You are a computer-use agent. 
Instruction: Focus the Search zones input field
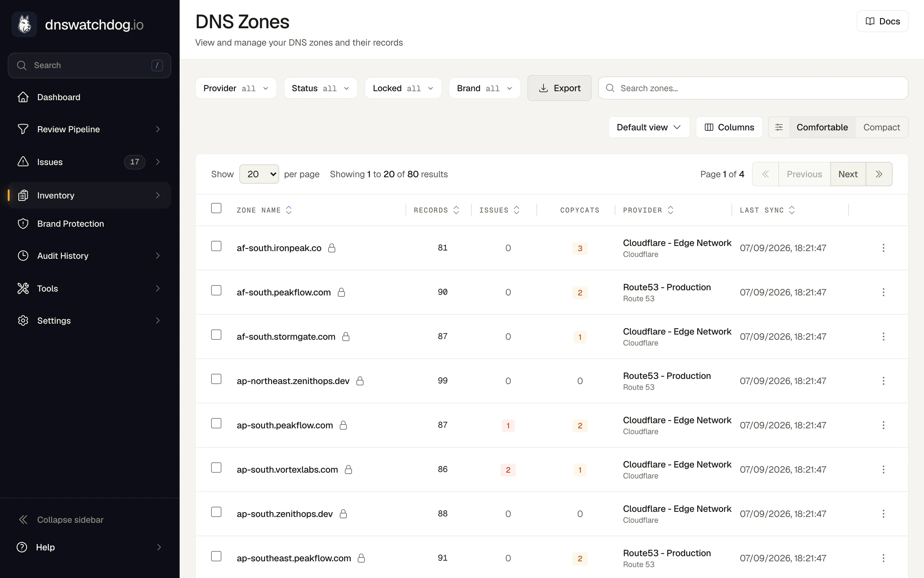tap(753, 88)
